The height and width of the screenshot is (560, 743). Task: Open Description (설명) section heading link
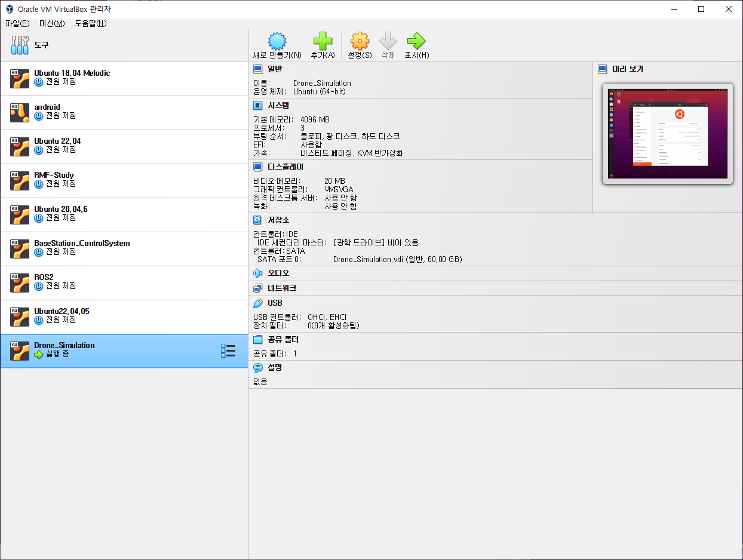pos(275,368)
